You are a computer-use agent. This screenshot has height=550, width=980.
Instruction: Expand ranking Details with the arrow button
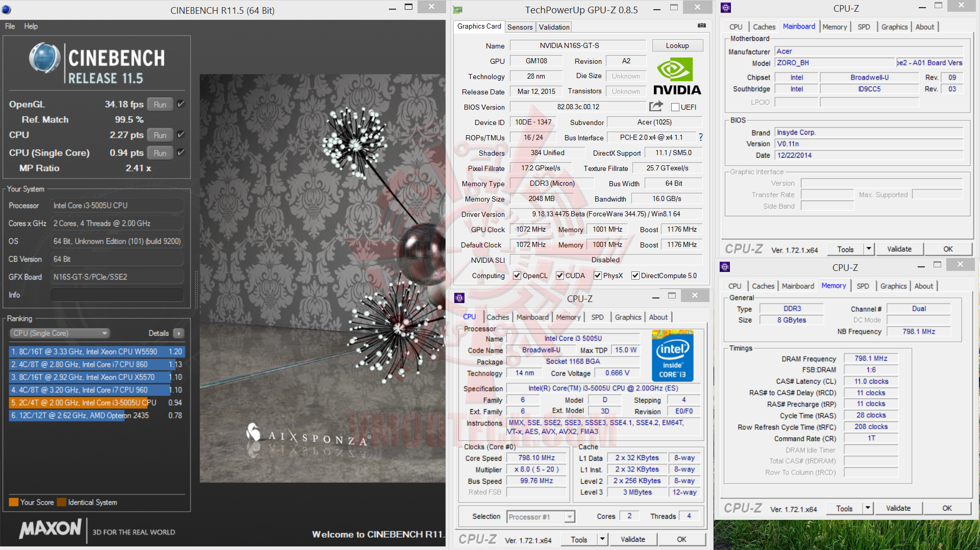[179, 333]
